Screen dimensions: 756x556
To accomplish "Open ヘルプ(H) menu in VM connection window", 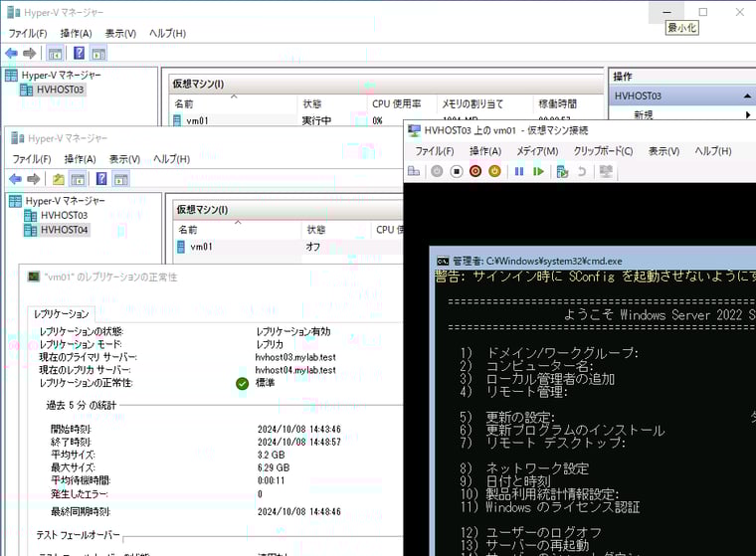I will tap(712, 151).
